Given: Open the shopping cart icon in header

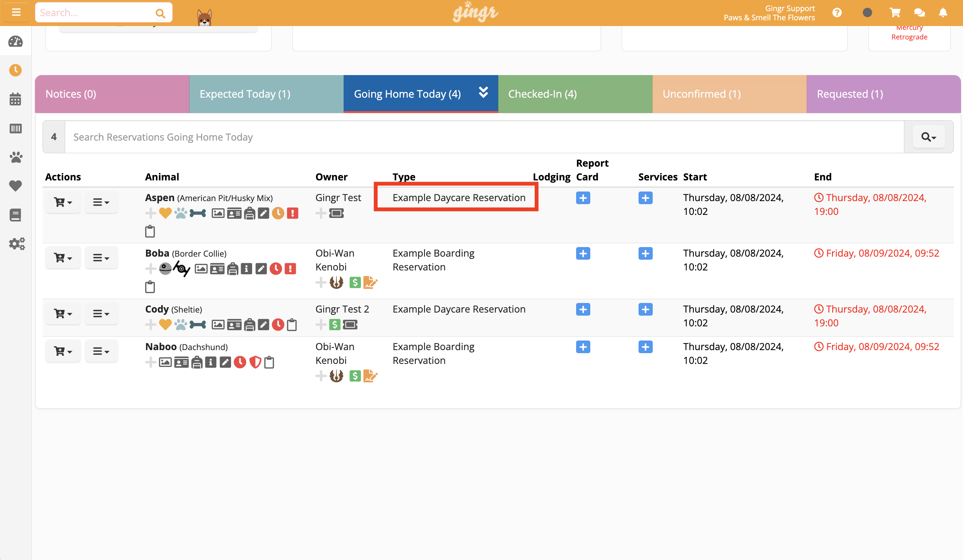Looking at the screenshot, I should (x=895, y=13).
